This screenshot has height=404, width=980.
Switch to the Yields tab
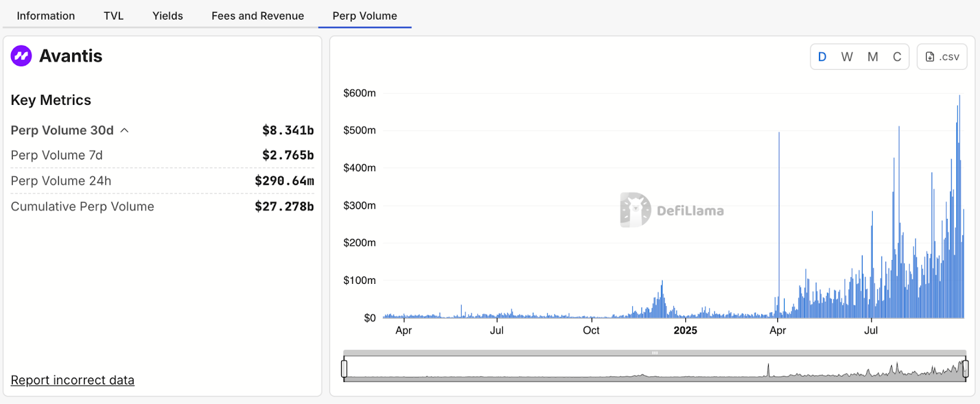pos(168,16)
